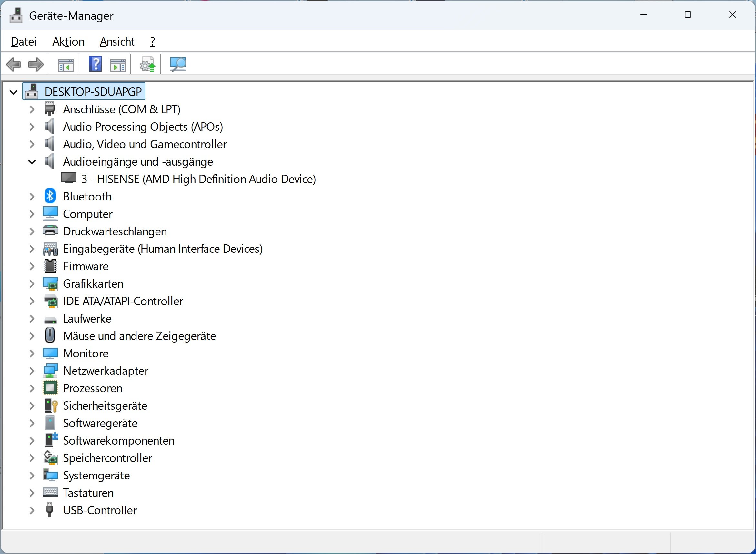Click the action pane toolbar icon

click(x=118, y=64)
